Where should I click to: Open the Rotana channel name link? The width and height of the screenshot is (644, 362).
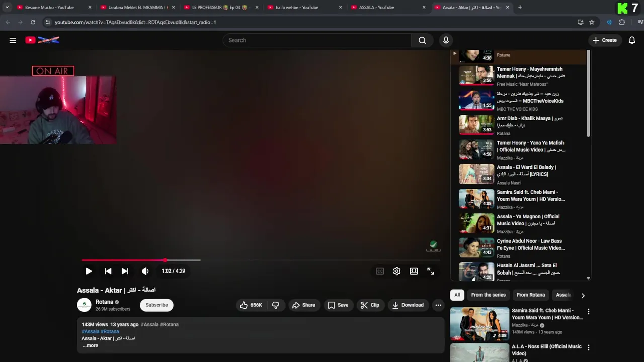104,302
